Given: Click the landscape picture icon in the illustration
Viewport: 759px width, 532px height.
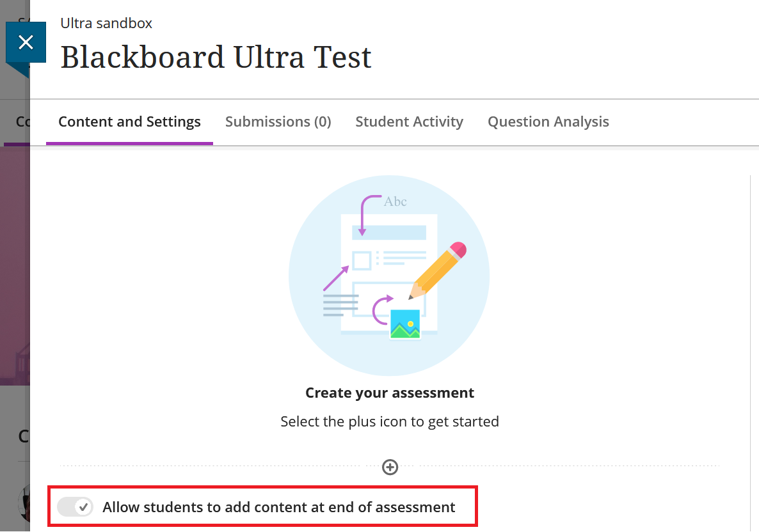Looking at the screenshot, I should click(405, 324).
